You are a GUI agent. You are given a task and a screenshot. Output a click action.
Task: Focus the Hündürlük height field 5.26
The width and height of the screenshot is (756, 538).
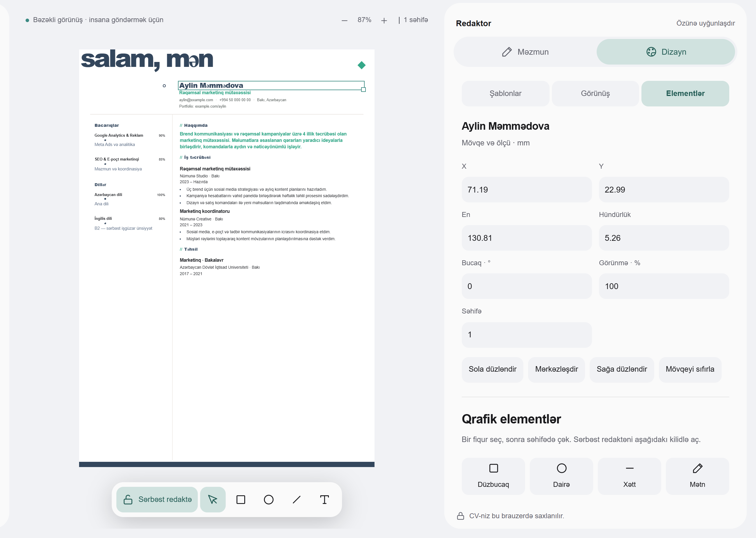pos(664,238)
